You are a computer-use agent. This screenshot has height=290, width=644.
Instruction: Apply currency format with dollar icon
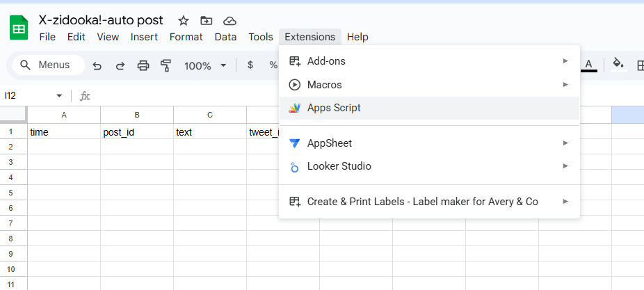coord(250,65)
